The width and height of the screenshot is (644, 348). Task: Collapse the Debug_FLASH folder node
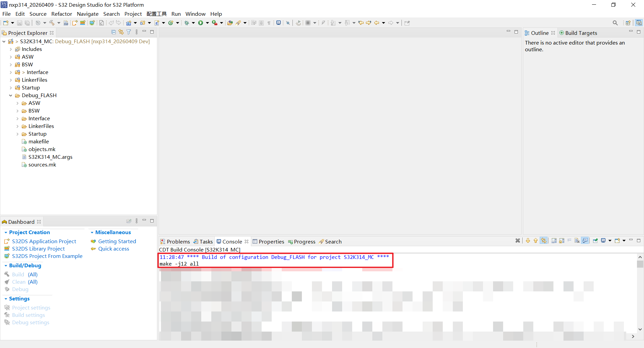click(11, 95)
